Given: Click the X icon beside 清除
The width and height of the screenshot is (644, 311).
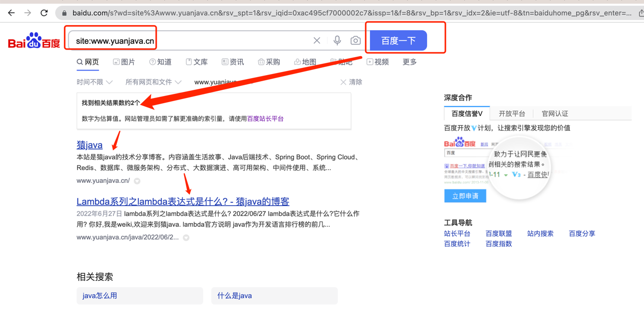Looking at the screenshot, I should (343, 82).
